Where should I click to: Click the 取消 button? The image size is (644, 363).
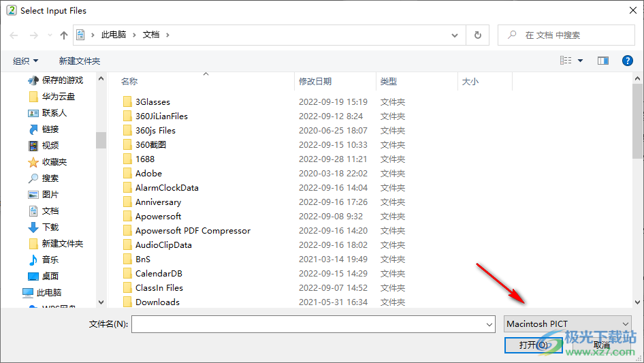click(x=602, y=345)
